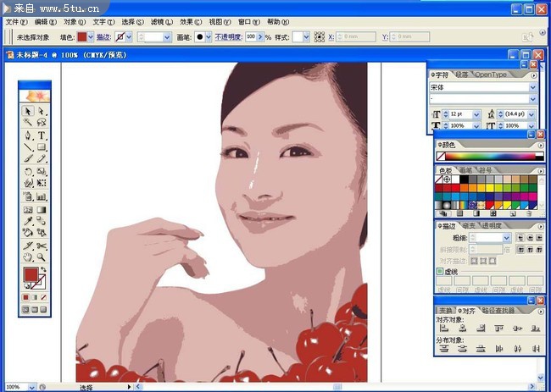Image resolution: width=551 pixels, height=392 pixels.
Task: Expand the 粗细 stroke weight dropdown
Action: click(507, 239)
